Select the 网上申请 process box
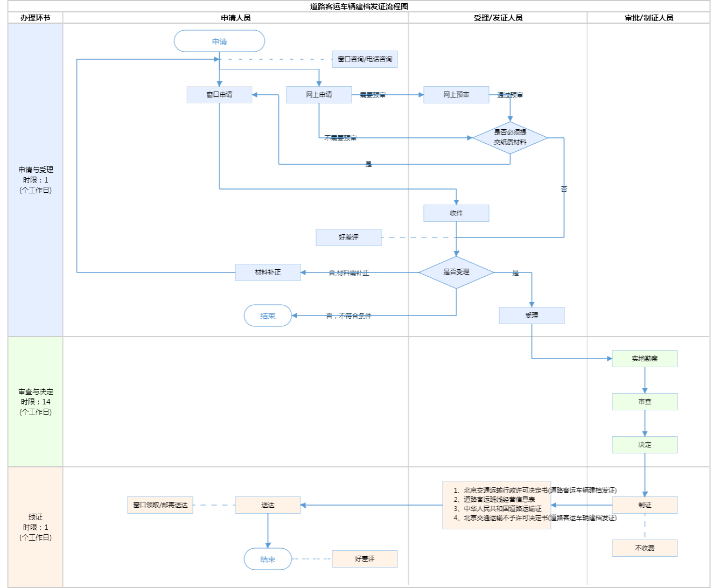This screenshot has width=727, height=588. coord(319,95)
